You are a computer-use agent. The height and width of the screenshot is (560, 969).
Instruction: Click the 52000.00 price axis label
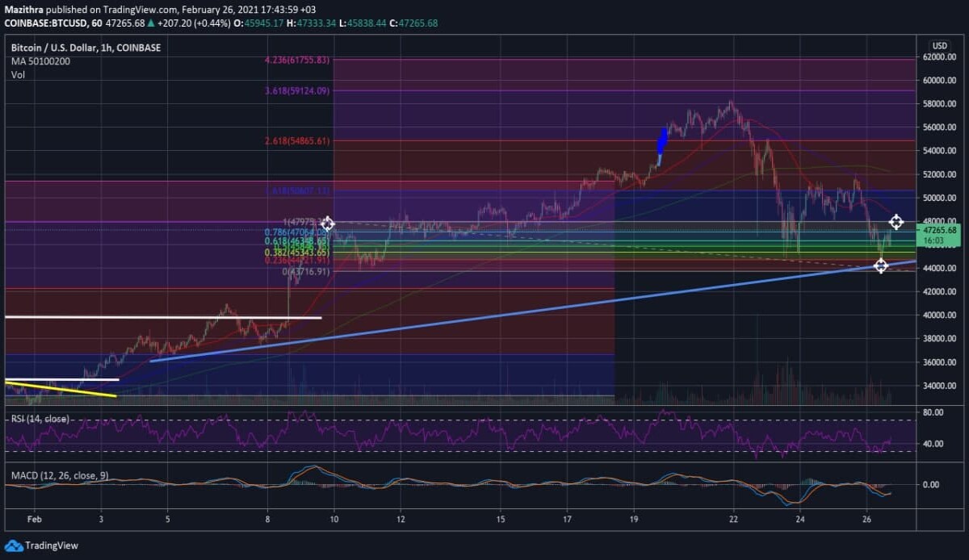point(942,174)
